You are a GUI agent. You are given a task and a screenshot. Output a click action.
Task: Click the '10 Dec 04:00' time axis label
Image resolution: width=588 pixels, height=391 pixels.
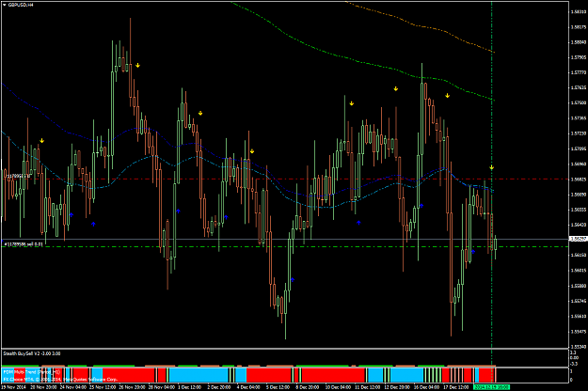click(338, 387)
